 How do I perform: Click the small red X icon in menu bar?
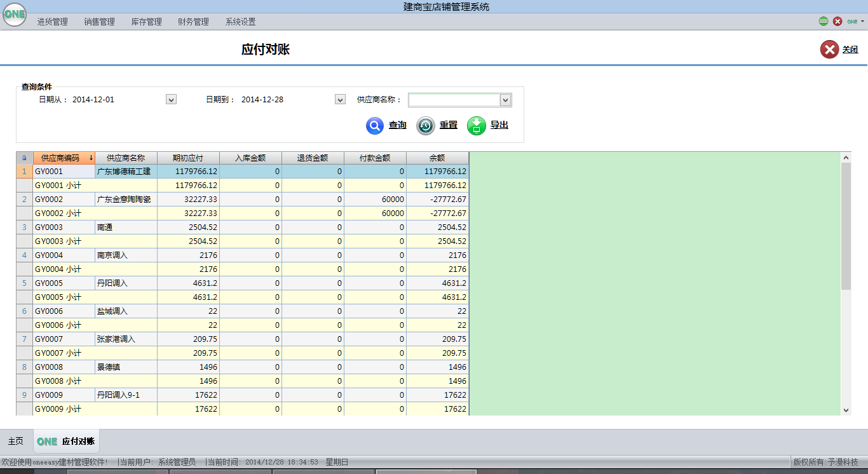[x=837, y=22]
